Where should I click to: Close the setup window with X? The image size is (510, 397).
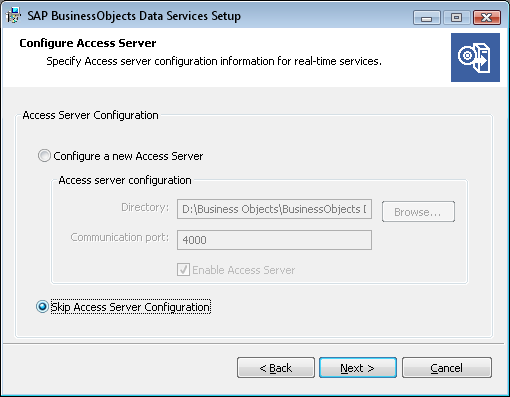487,17
